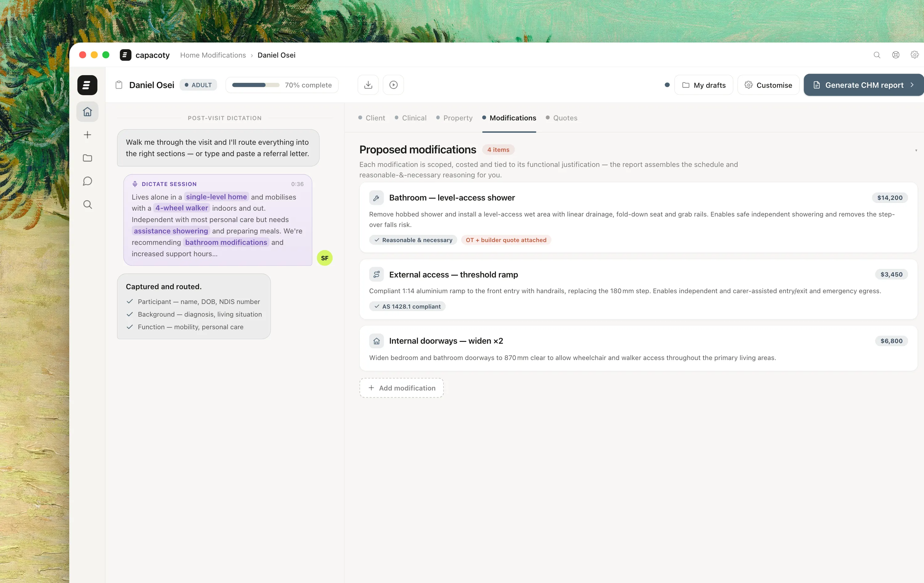Click highlighted term 4-wheel walker
Screen dimensions: 924x583
pyautogui.click(x=181, y=208)
